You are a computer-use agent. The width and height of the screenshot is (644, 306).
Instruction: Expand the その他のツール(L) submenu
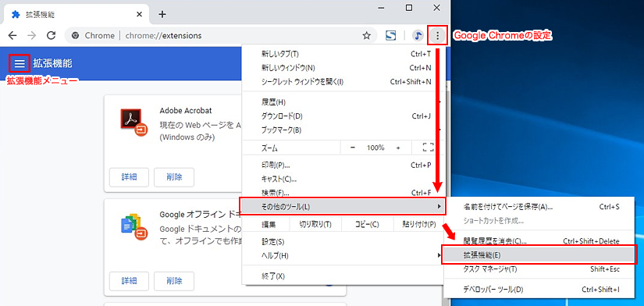343,206
